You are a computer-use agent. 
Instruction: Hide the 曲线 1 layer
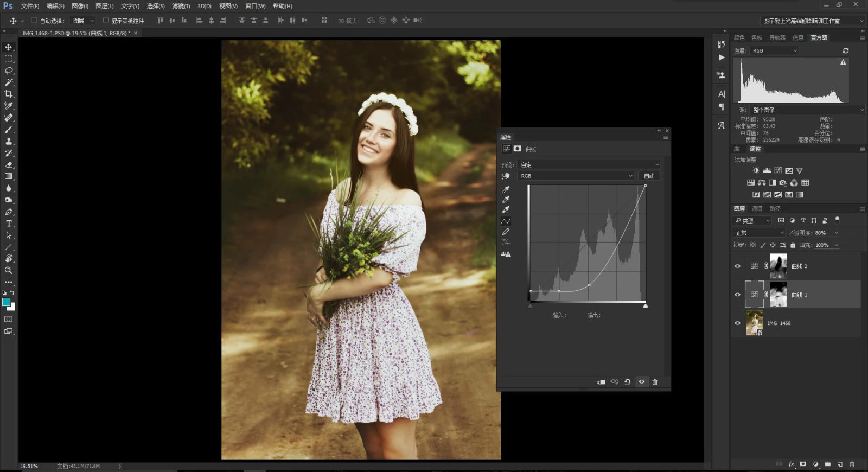tap(737, 295)
